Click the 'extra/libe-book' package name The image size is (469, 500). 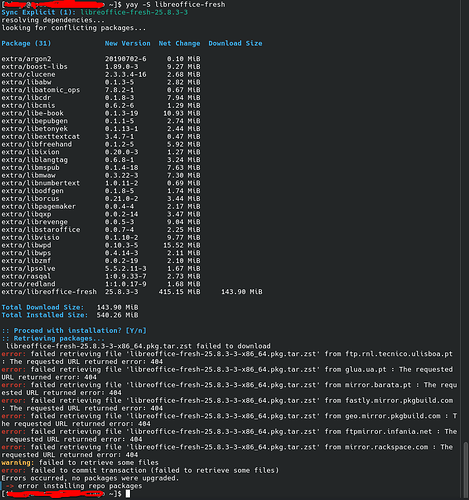tap(32, 113)
